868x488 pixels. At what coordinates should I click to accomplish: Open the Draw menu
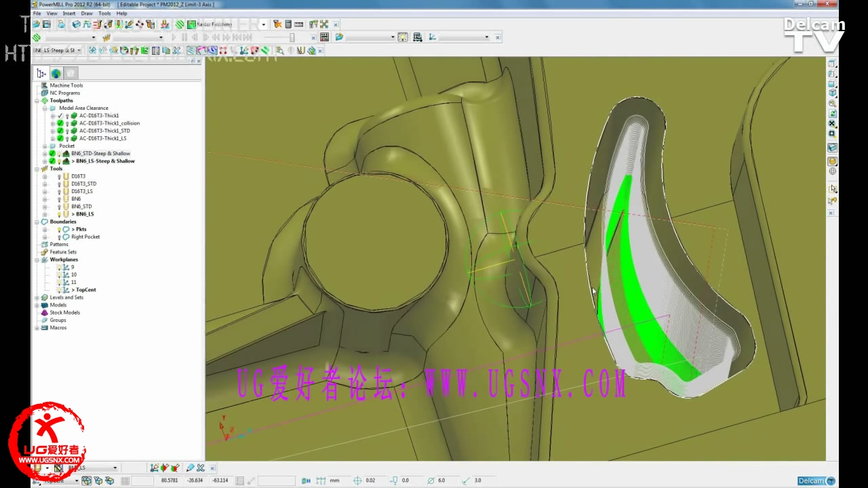coord(87,13)
